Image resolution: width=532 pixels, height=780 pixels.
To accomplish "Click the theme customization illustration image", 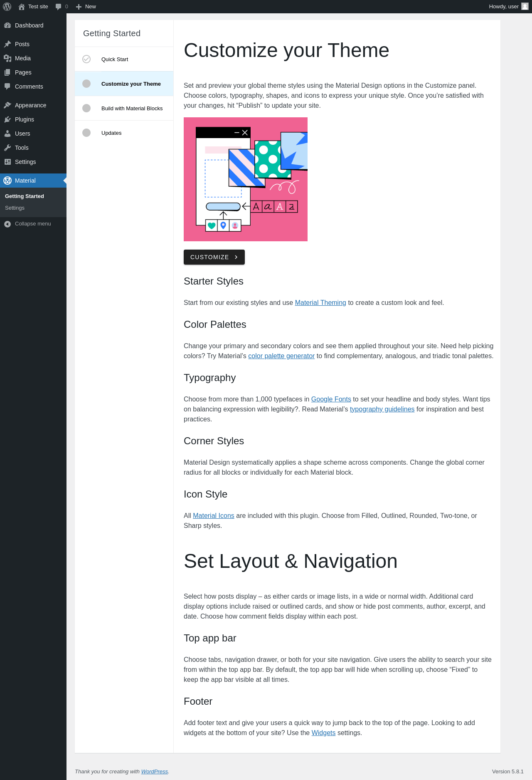I will click(x=246, y=179).
